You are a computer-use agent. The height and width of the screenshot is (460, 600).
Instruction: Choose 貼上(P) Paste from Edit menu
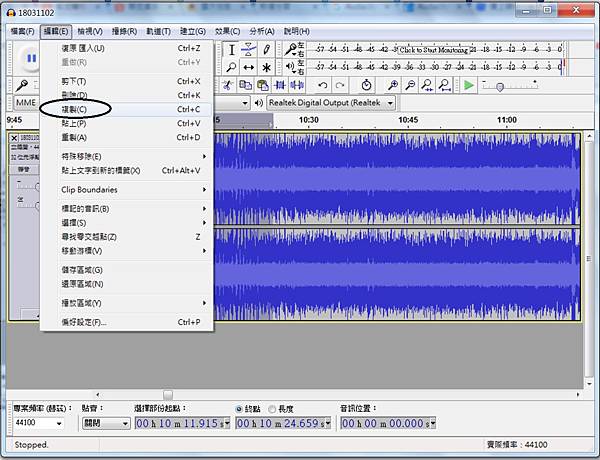point(75,123)
